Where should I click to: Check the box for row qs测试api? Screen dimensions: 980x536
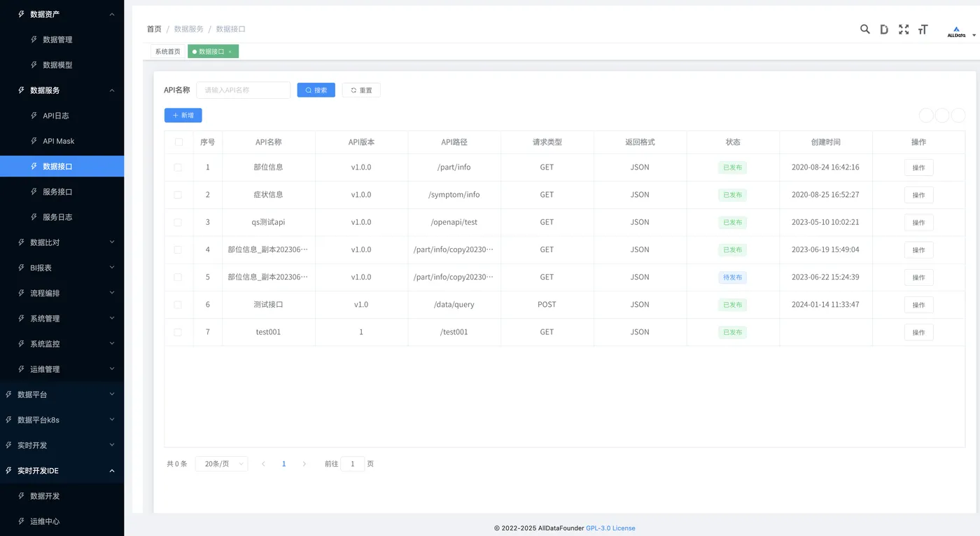coord(178,222)
